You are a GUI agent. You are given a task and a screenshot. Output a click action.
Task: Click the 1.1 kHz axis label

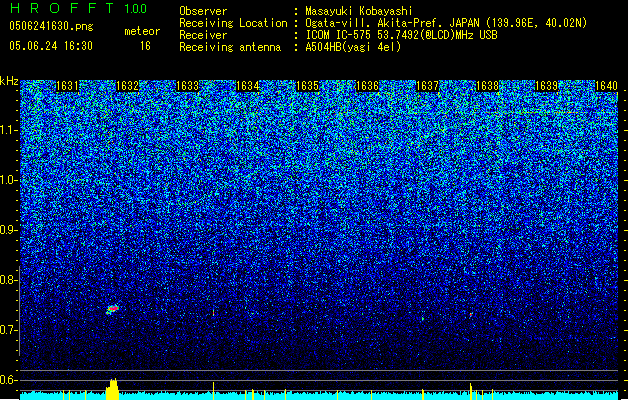point(9,130)
